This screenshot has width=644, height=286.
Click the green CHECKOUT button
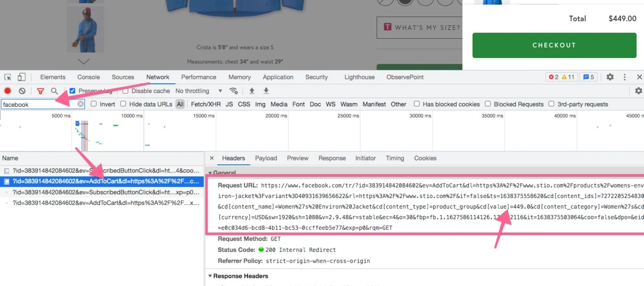click(554, 45)
